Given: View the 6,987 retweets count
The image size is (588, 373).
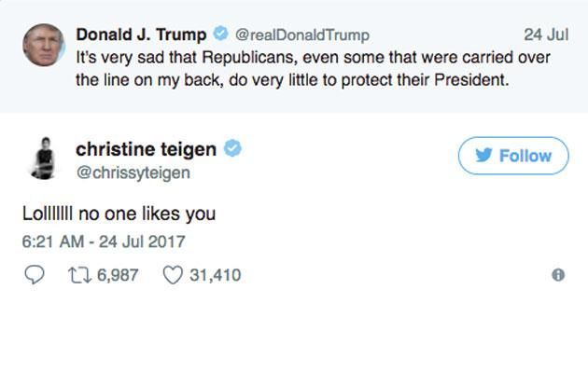Looking at the screenshot, I should (x=116, y=275).
